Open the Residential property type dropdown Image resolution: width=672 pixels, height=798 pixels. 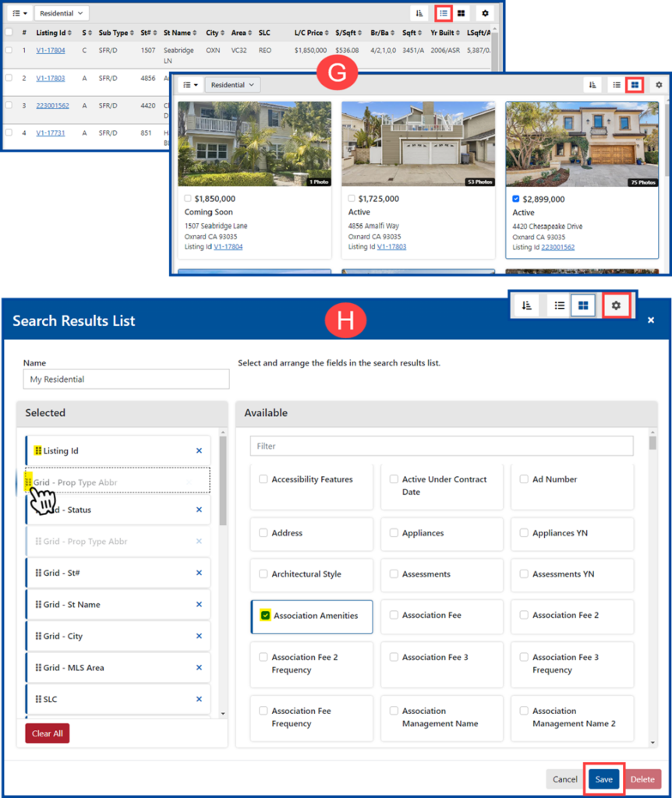pos(62,13)
